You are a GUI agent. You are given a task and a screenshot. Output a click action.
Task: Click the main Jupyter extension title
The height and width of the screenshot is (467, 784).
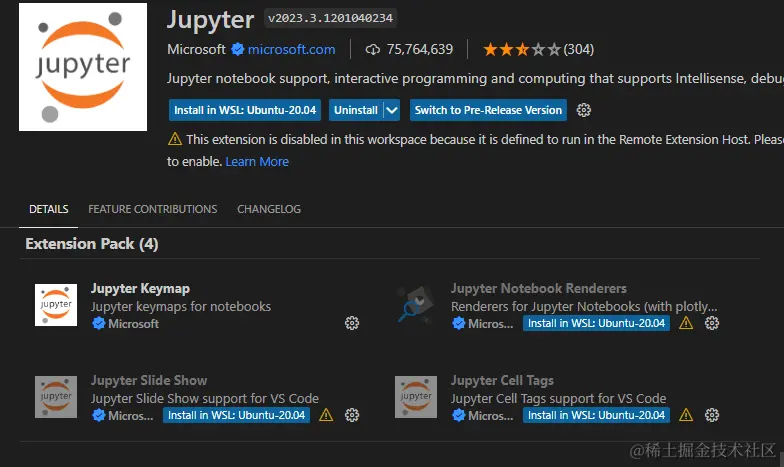210,20
